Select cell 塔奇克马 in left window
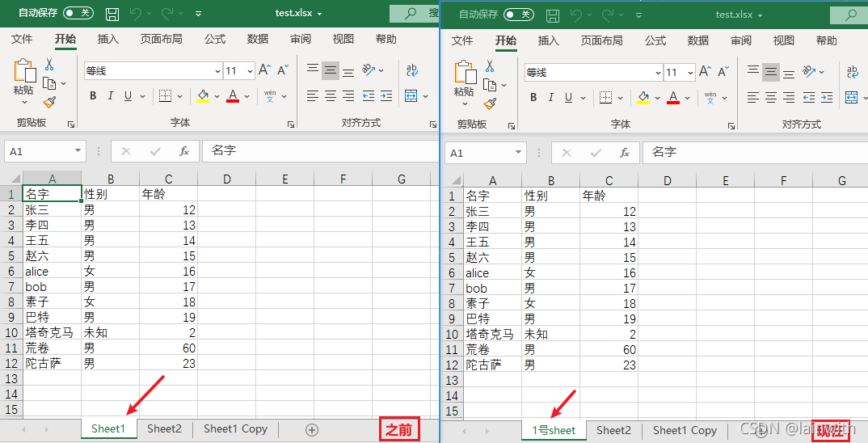 [x=52, y=332]
